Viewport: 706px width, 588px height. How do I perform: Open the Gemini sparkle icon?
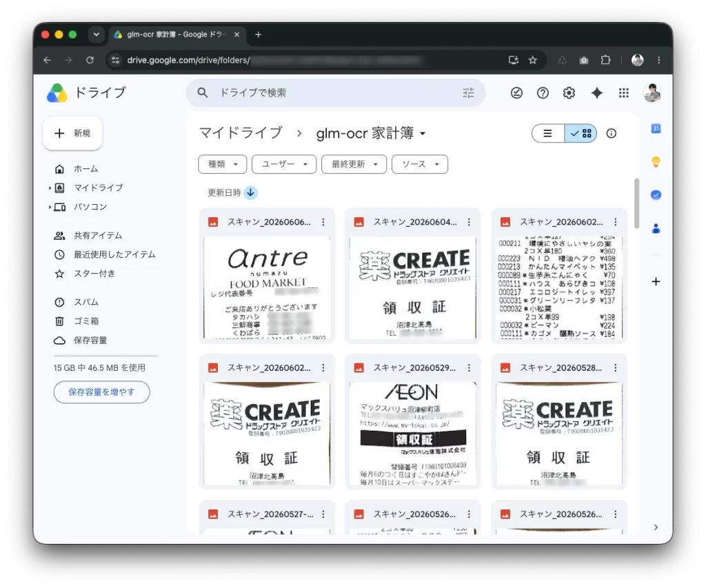pos(596,93)
